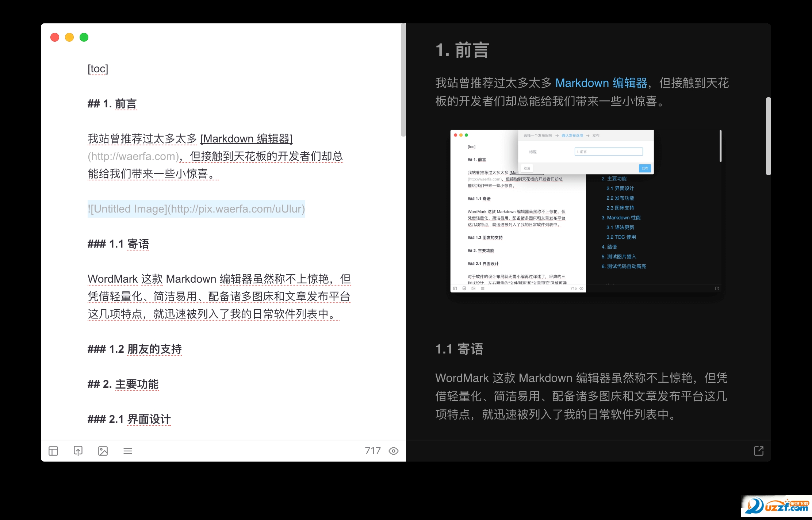This screenshot has width=812, height=520.
Task: Open preview externally with the open-link icon
Action: coord(758,451)
